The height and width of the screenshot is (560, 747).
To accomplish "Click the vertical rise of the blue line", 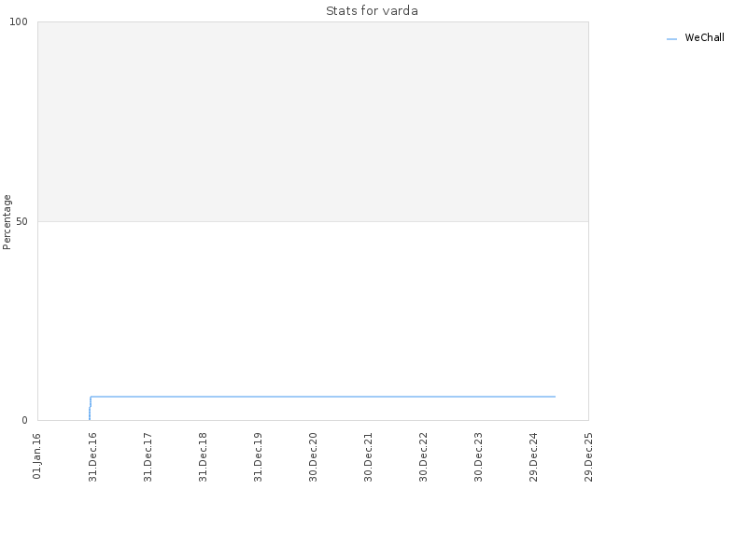I will coord(90,409).
